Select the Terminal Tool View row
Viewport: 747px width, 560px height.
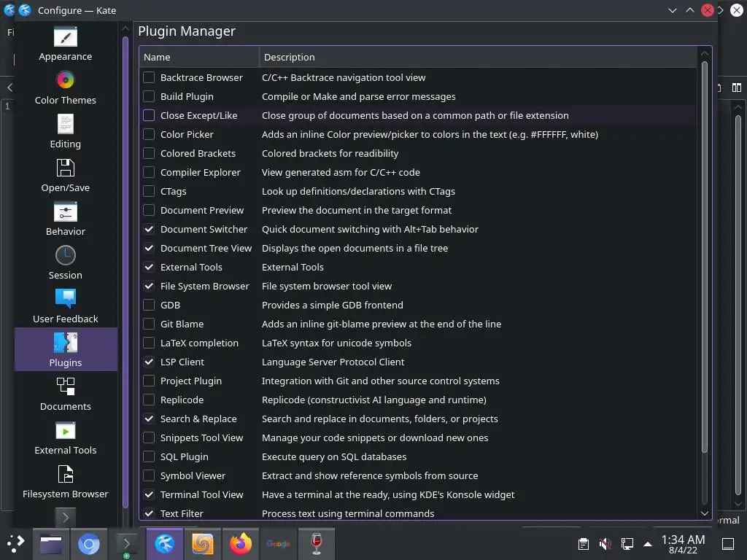point(418,495)
